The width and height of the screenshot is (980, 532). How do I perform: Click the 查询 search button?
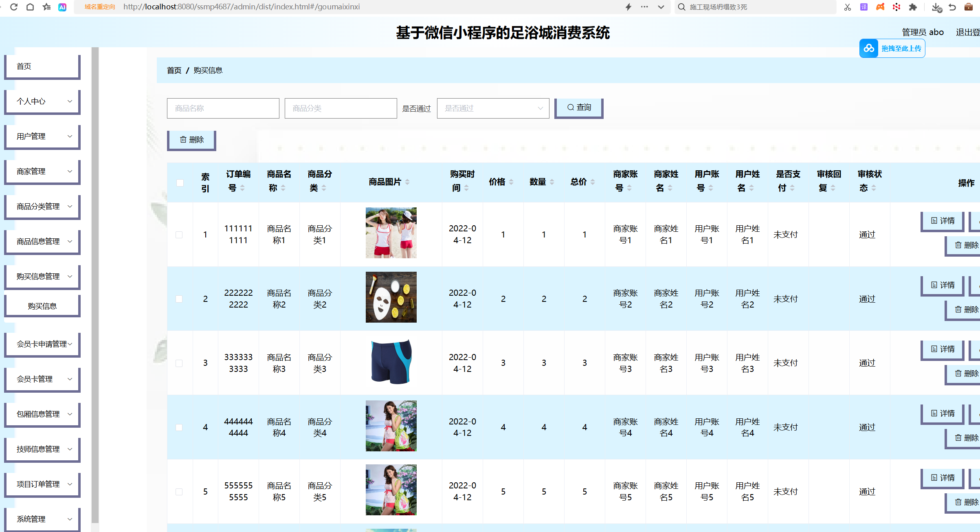point(579,108)
